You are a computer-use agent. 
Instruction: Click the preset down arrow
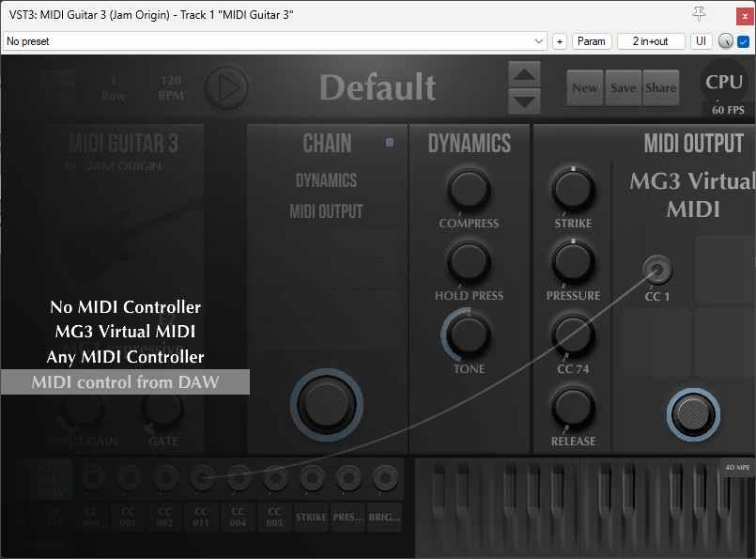point(525,101)
